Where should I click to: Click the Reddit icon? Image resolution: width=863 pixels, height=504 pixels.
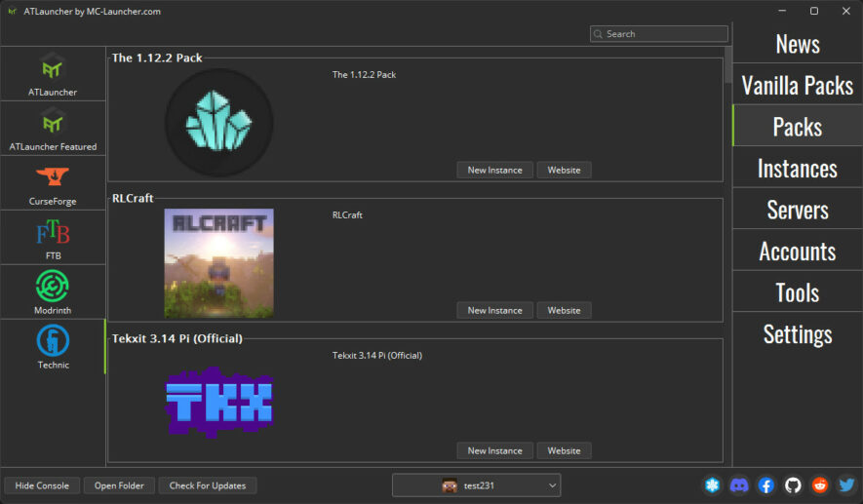[x=820, y=485]
